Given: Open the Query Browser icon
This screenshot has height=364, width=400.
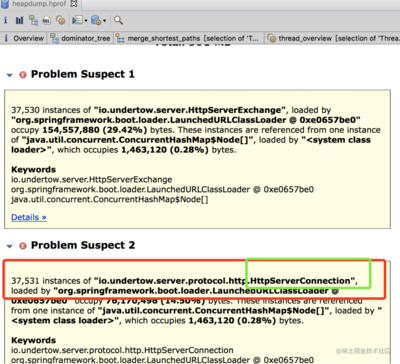Looking at the screenshot, I should [x=96, y=20].
